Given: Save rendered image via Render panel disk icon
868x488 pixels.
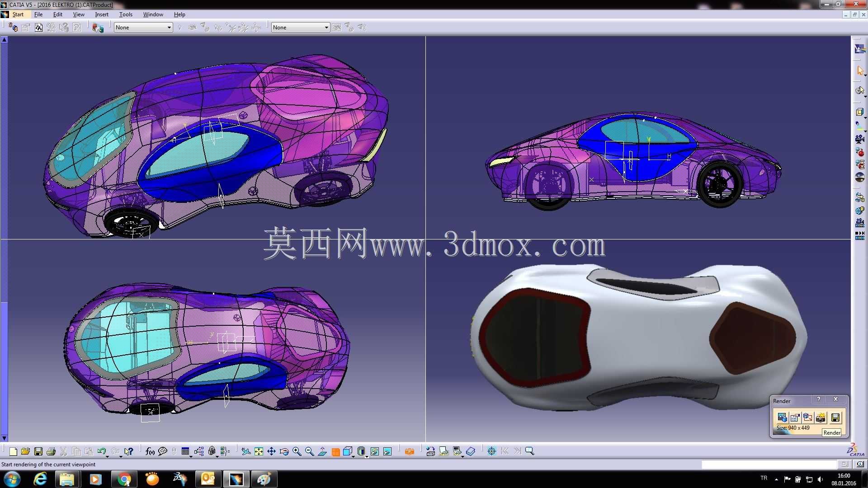Looking at the screenshot, I should click(x=835, y=418).
